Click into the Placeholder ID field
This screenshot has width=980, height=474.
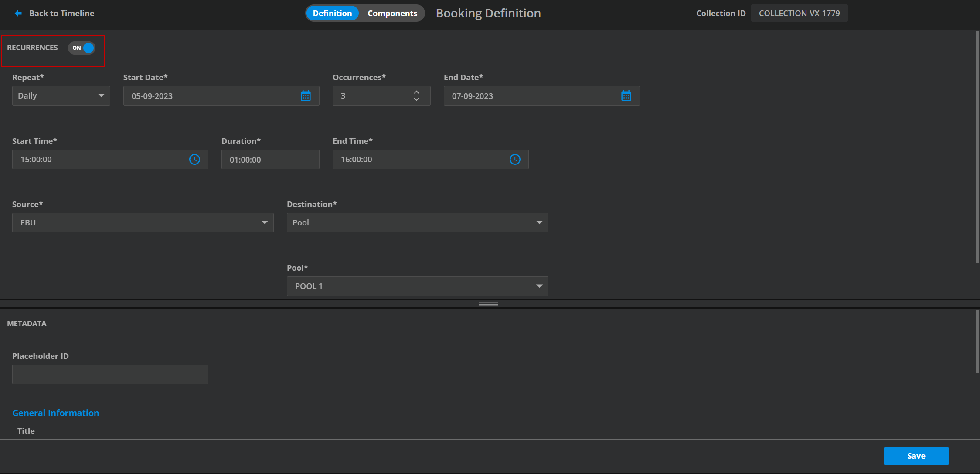coord(110,375)
